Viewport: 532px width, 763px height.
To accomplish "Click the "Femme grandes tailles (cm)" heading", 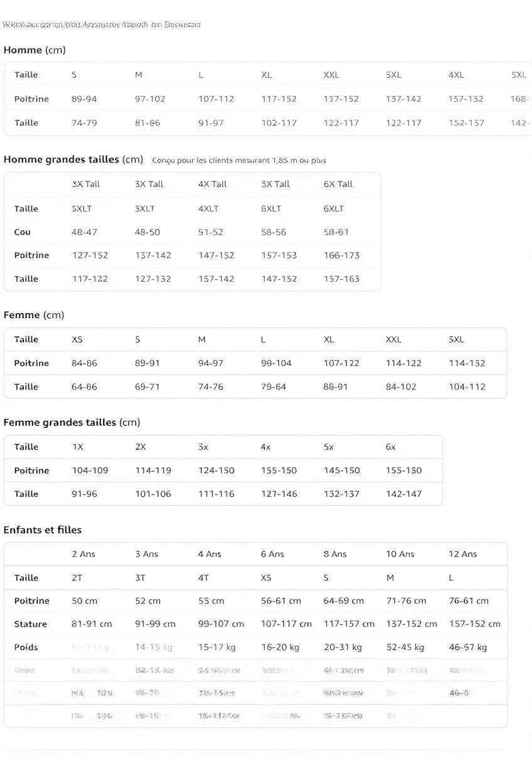I will click(x=72, y=422).
